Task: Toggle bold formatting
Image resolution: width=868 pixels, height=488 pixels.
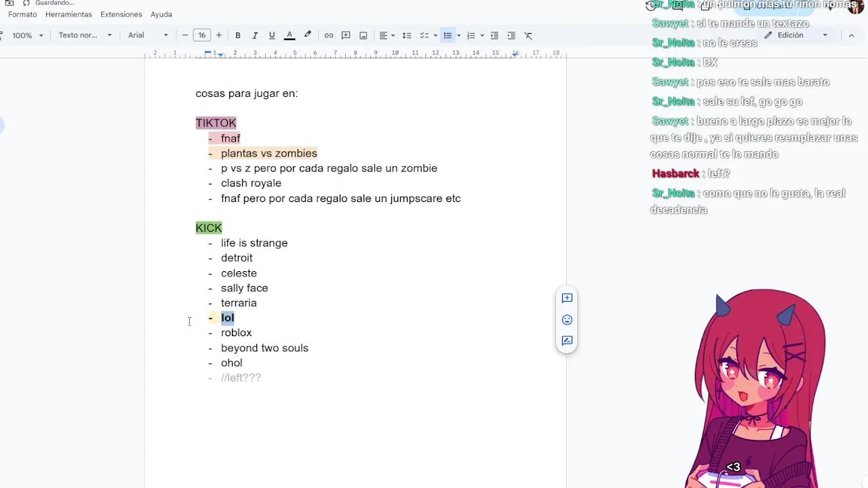Action: coord(238,35)
